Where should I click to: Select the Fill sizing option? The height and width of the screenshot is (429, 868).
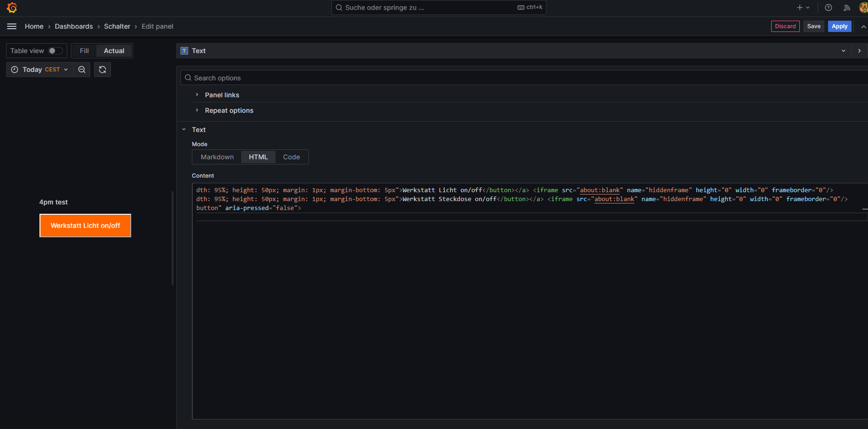coord(84,51)
